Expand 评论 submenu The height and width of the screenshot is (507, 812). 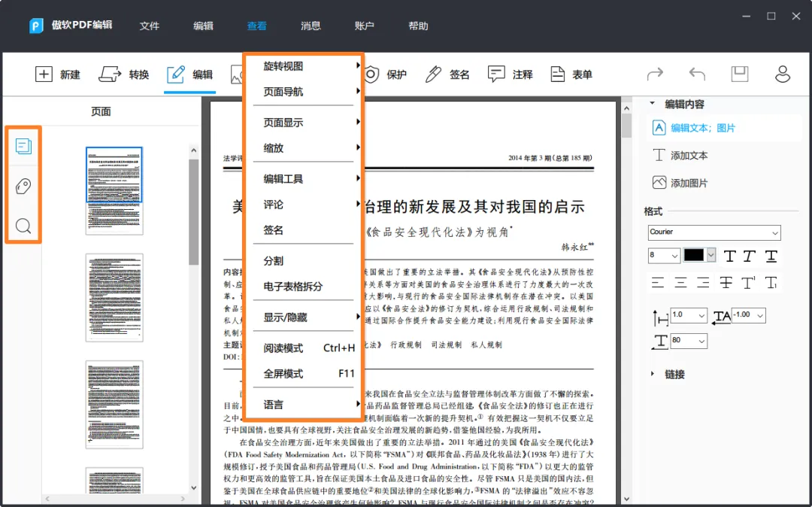point(304,205)
